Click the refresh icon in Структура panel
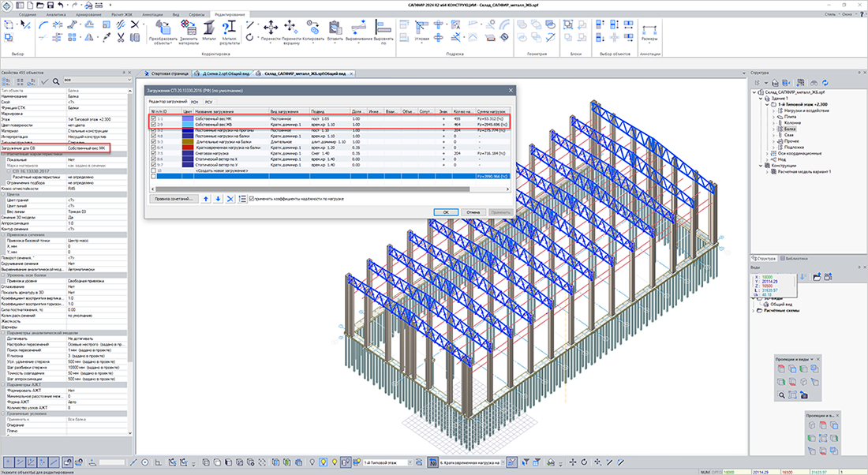The image size is (868, 475). 825,83
